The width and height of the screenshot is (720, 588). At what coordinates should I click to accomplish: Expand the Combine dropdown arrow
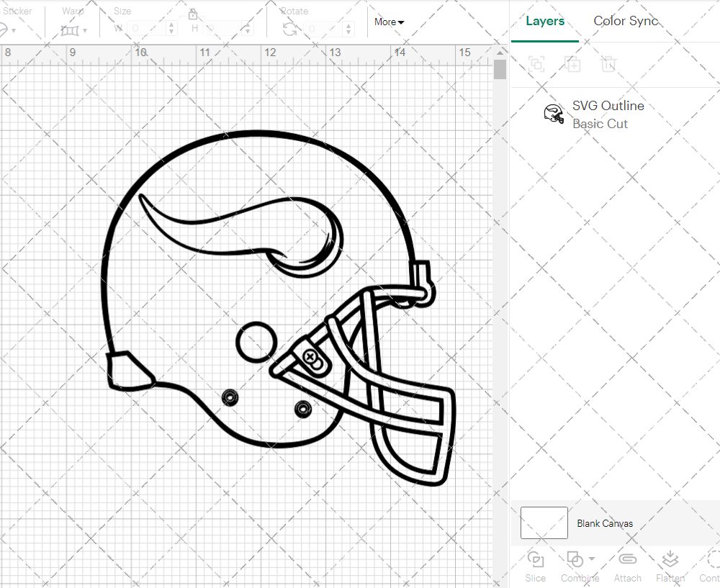click(x=592, y=558)
